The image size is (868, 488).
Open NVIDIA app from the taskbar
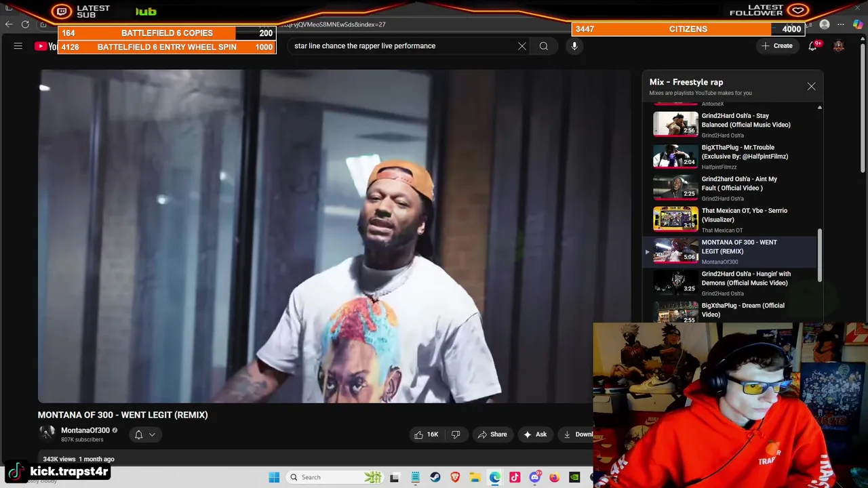click(574, 477)
